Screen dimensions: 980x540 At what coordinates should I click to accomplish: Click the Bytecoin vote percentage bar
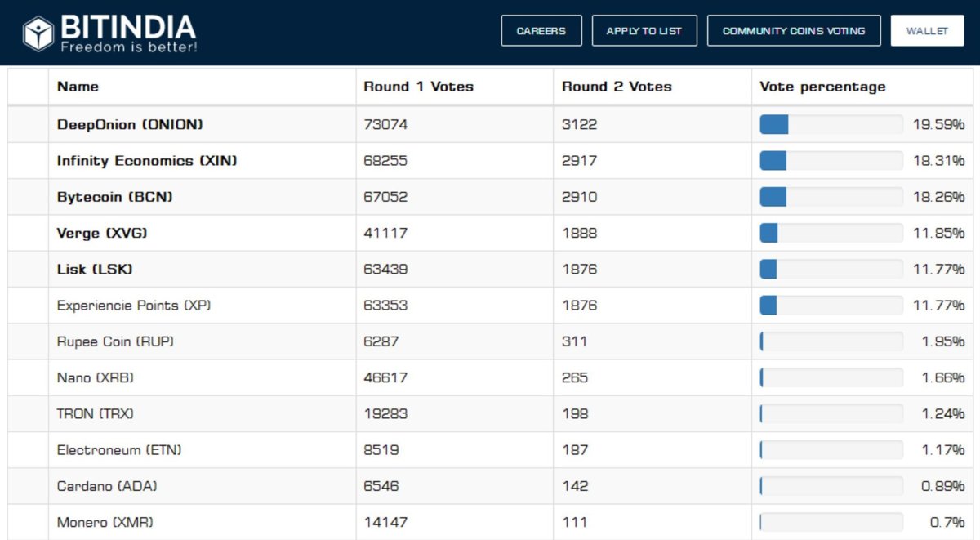click(831, 197)
